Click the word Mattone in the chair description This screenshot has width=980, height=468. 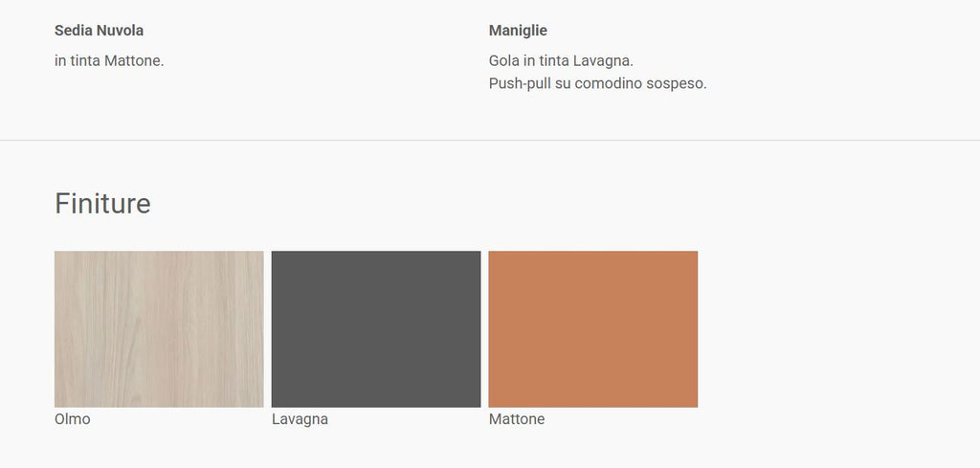(x=134, y=61)
